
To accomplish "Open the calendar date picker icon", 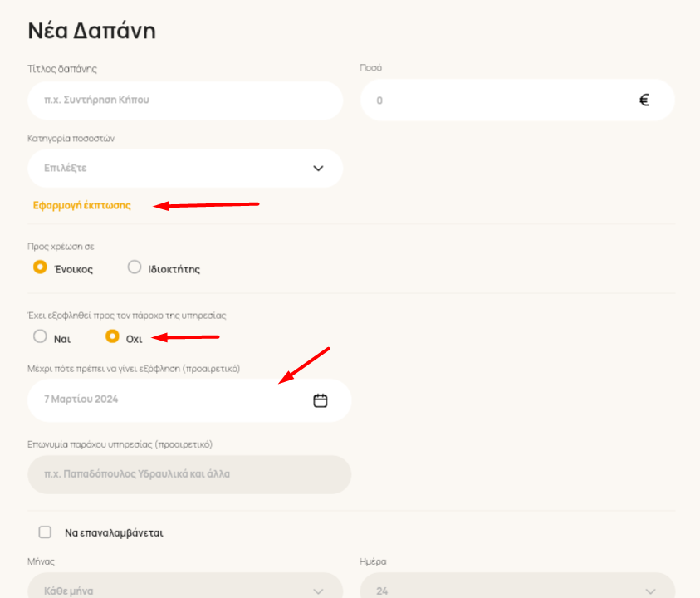I will tap(320, 400).
